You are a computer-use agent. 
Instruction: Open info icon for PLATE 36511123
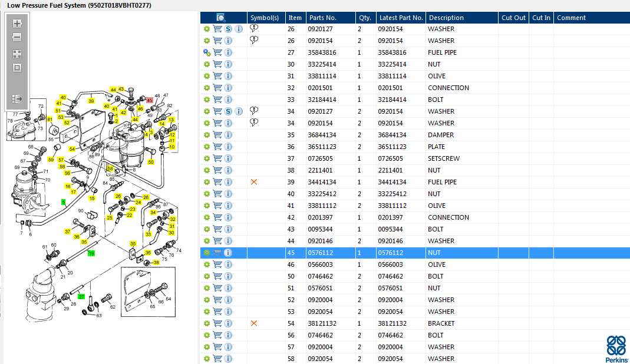228,147
